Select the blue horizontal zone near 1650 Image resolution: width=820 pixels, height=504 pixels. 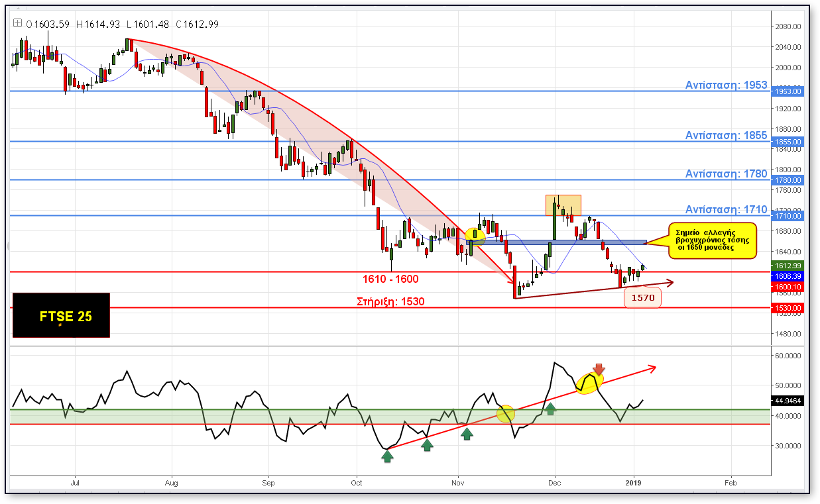tap(556, 242)
